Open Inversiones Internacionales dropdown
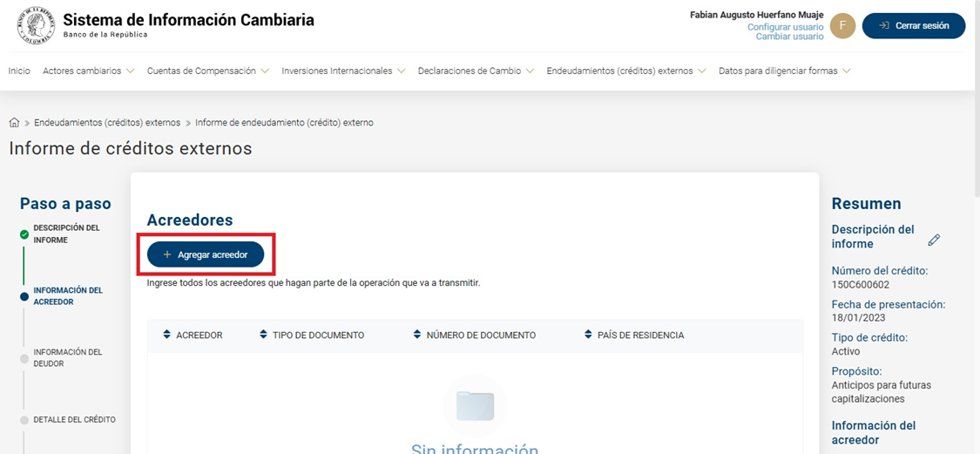 [x=343, y=71]
